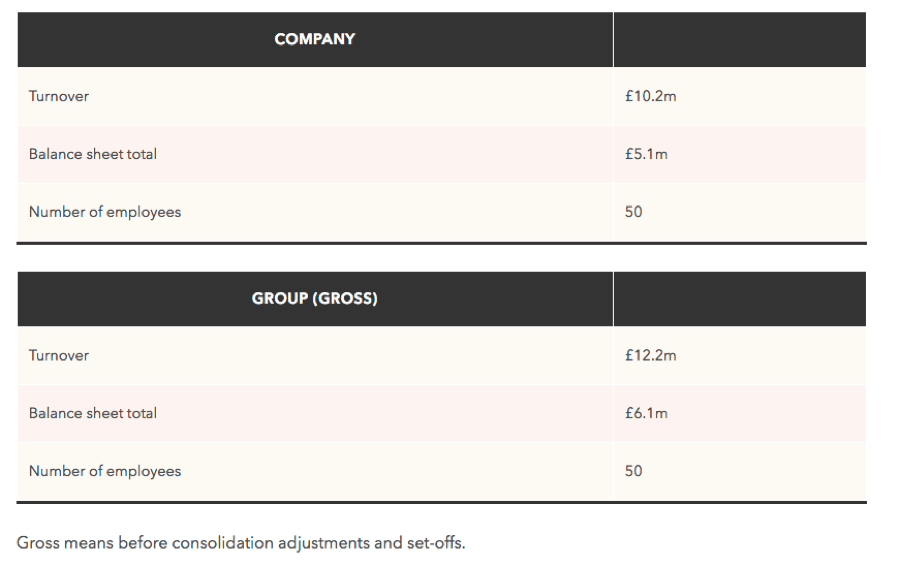Click the Gross means footnote text
Viewport: 900px width, 566px height.
point(240,543)
